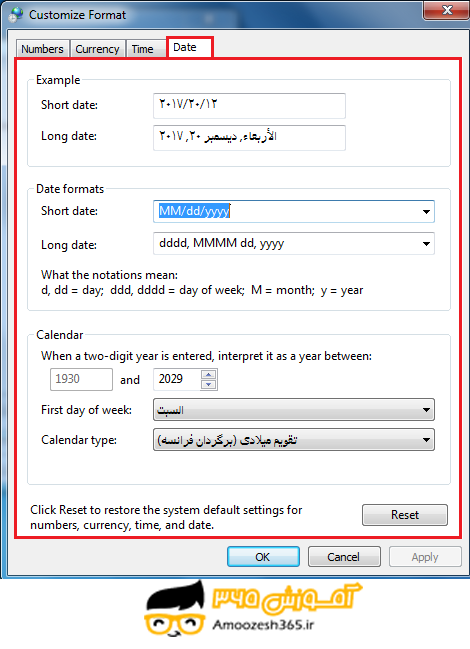The width and height of the screenshot is (470, 649).
Task: Confirm with the OK button
Action: pyautogui.click(x=263, y=557)
